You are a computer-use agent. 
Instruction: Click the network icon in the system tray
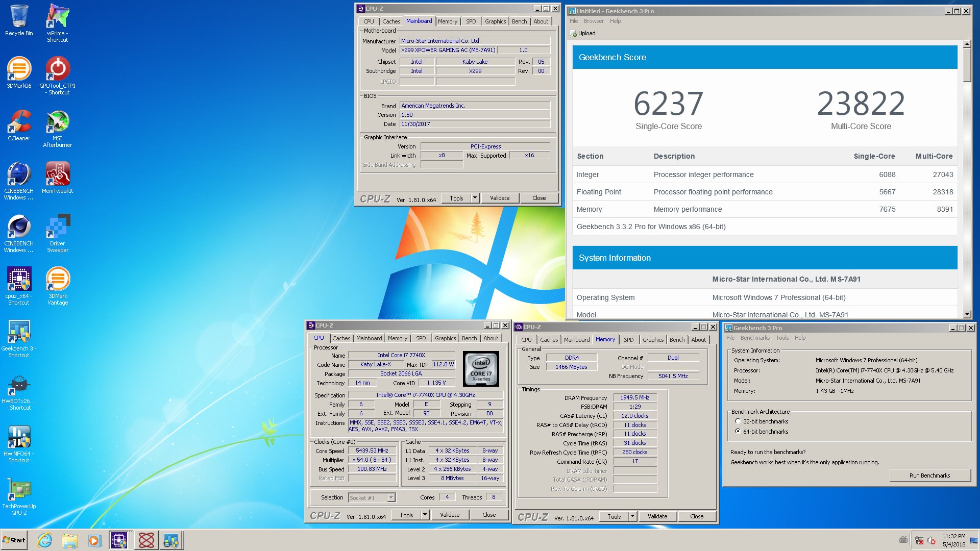[x=919, y=540]
